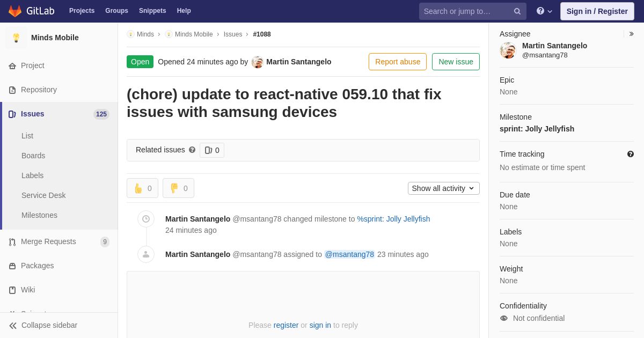
Task: Click Sign in / Register button
Action: point(597,11)
